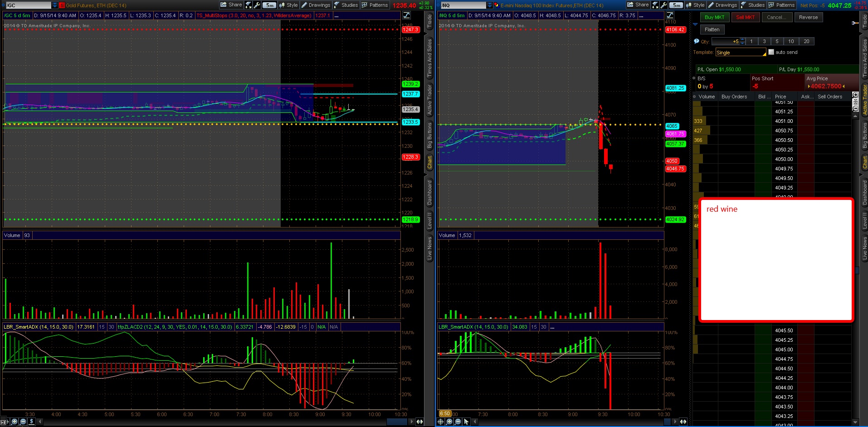
Task: Set quantity preset to 5
Action: tap(777, 41)
